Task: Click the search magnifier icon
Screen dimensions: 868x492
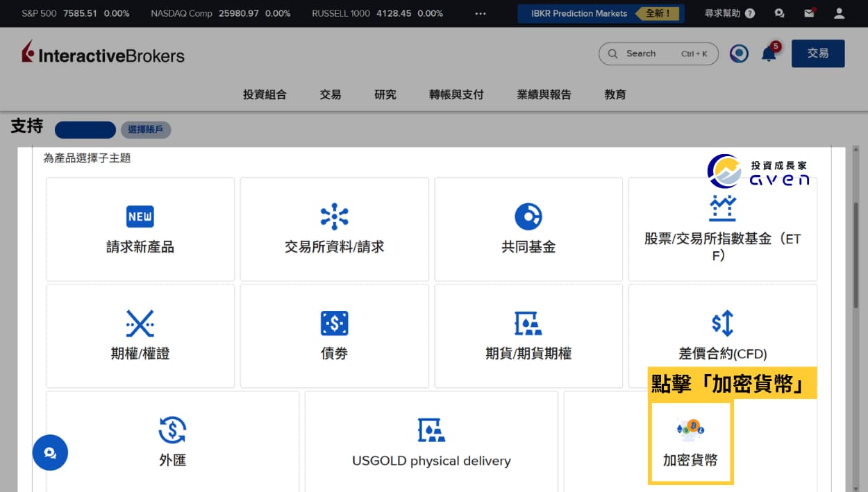Action: click(x=612, y=53)
